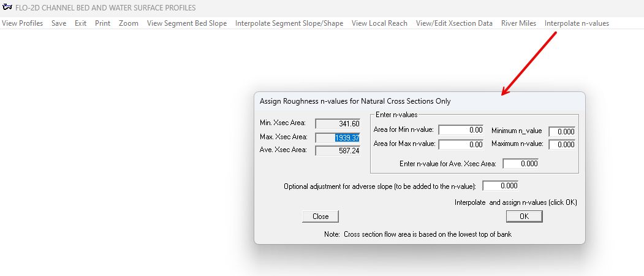644x276 pixels.
Task: Click the 'Enter n-values' group label
Action: pyautogui.click(x=396, y=115)
